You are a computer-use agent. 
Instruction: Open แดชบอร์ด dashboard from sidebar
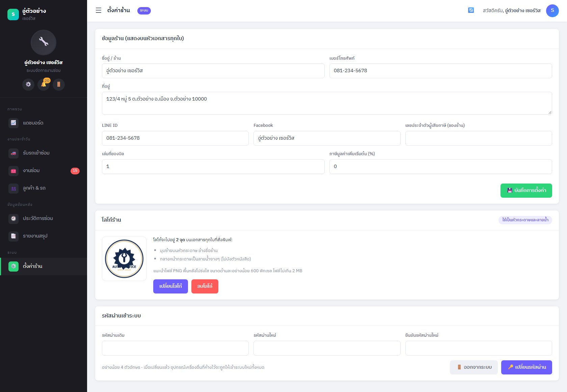click(44, 123)
